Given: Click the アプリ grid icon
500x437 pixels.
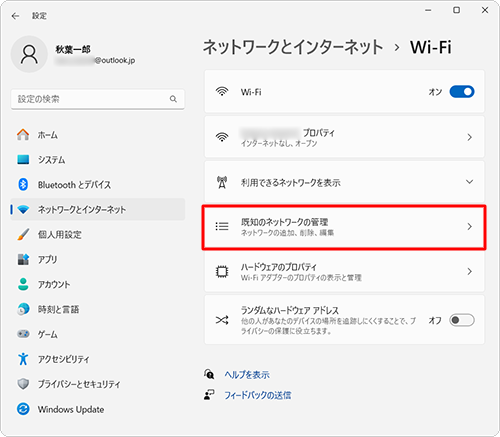Looking at the screenshot, I should tap(23, 259).
